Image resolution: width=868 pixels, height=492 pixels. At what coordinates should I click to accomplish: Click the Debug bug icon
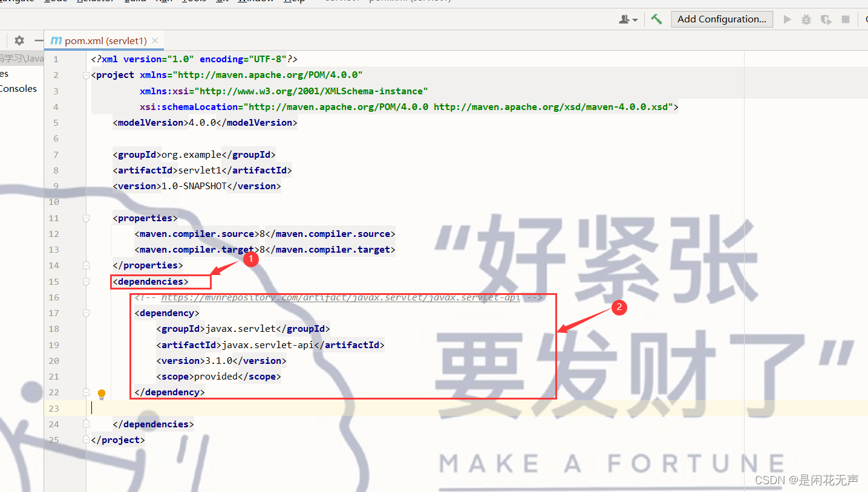[x=806, y=19]
